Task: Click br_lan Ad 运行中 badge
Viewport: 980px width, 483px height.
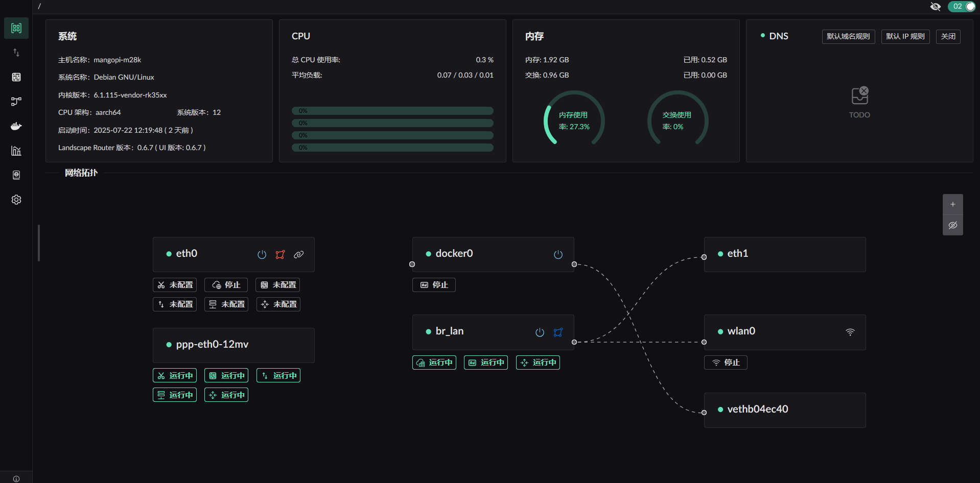Action: point(486,363)
